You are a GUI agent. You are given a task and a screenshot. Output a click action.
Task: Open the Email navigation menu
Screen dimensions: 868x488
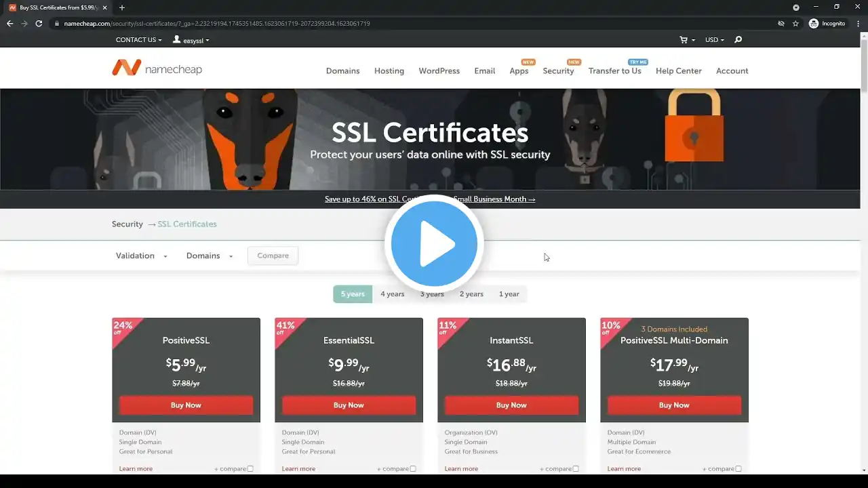point(485,70)
